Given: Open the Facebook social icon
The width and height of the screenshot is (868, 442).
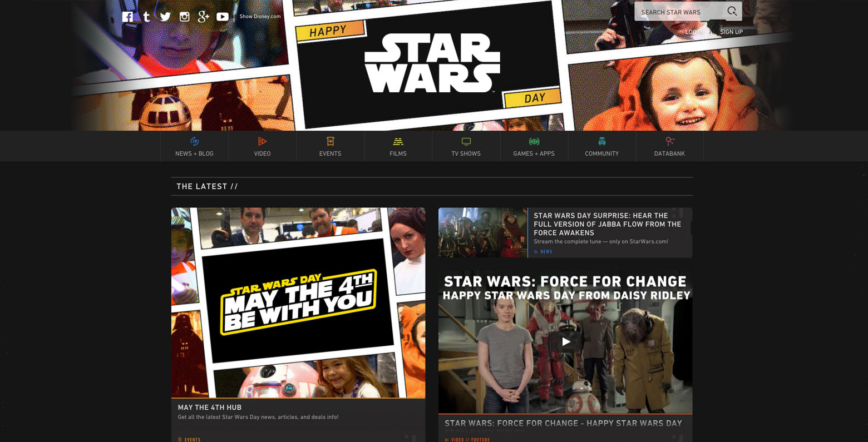Looking at the screenshot, I should 127,17.
